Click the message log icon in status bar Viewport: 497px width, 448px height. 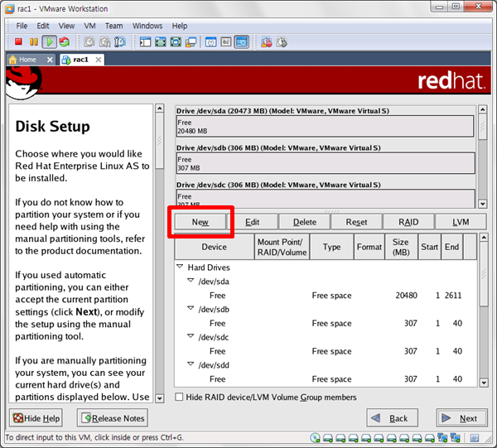(475, 438)
